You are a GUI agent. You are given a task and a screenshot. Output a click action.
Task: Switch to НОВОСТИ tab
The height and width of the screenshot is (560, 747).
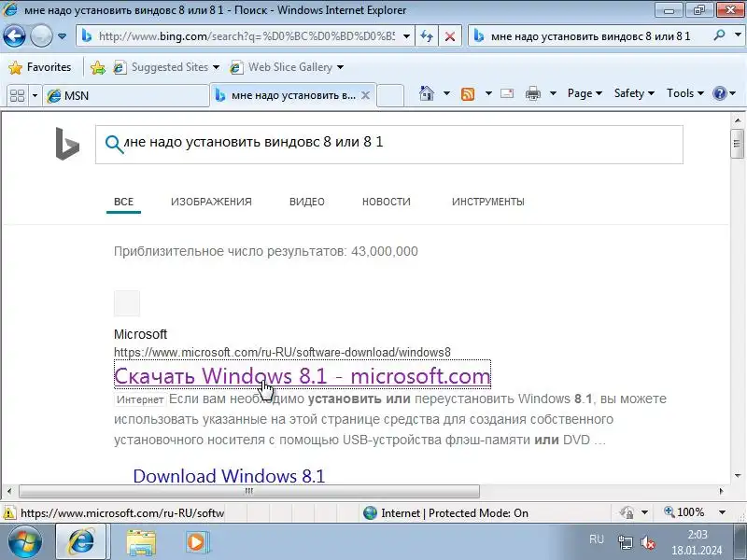(x=387, y=202)
